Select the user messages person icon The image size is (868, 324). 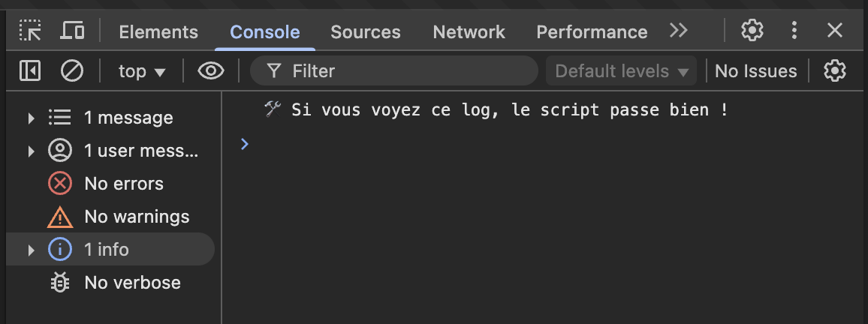(x=60, y=151)
